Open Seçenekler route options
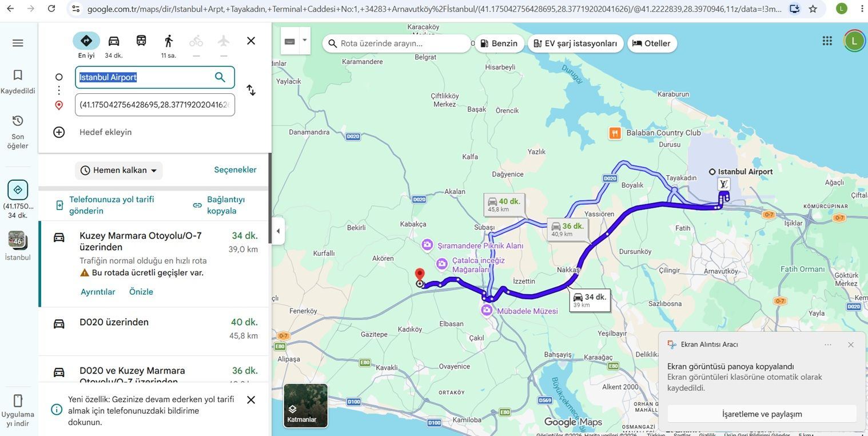The height and width of the screenshot is (436, 868). point(236,170)
